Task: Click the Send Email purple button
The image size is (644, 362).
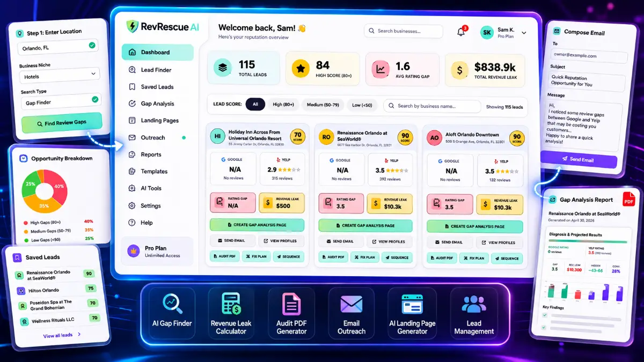Action: [x=578, y=159]
